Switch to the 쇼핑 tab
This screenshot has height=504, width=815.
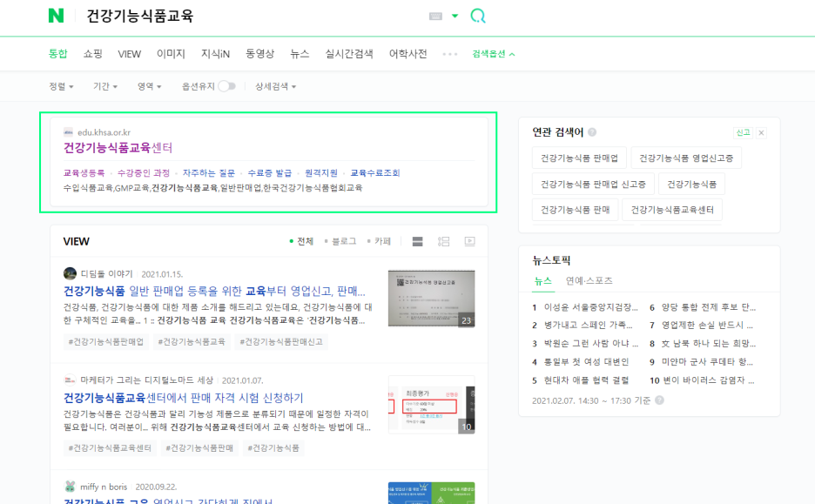click(x=93, y=53)
